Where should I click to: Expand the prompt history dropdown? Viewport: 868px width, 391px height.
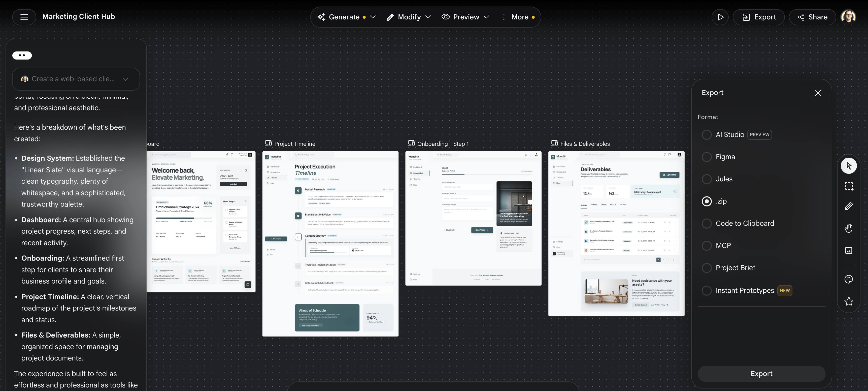125,79
